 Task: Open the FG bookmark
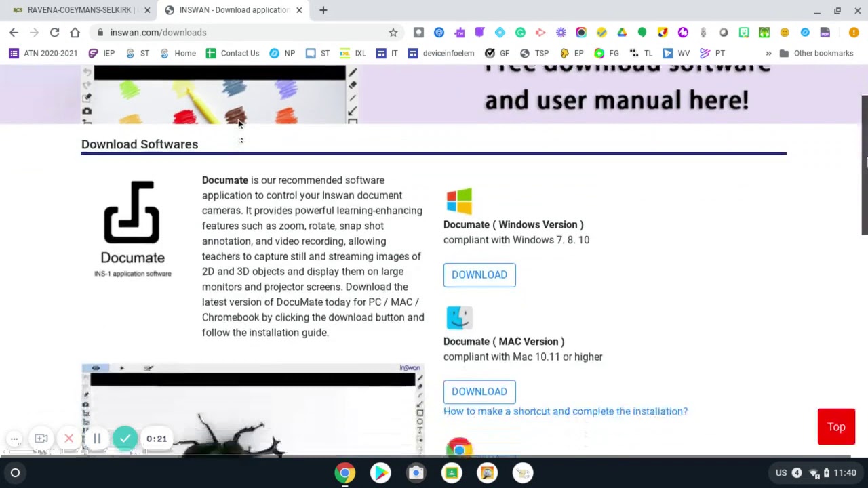click(x=606, y=53)
